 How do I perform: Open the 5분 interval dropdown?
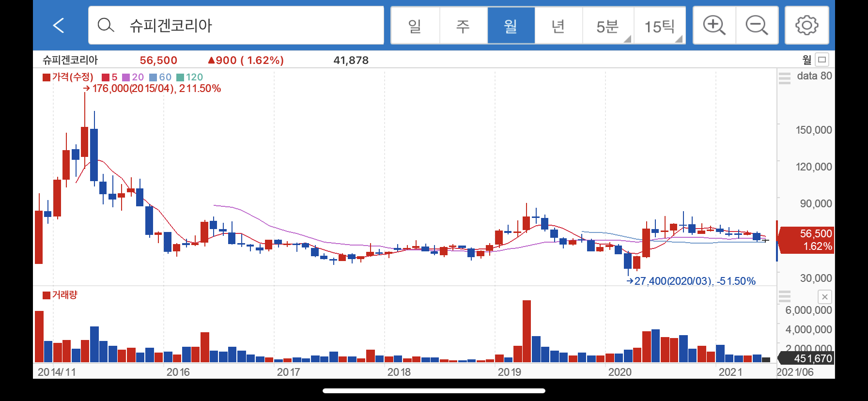pyautogui.click(x=608, y=25)
